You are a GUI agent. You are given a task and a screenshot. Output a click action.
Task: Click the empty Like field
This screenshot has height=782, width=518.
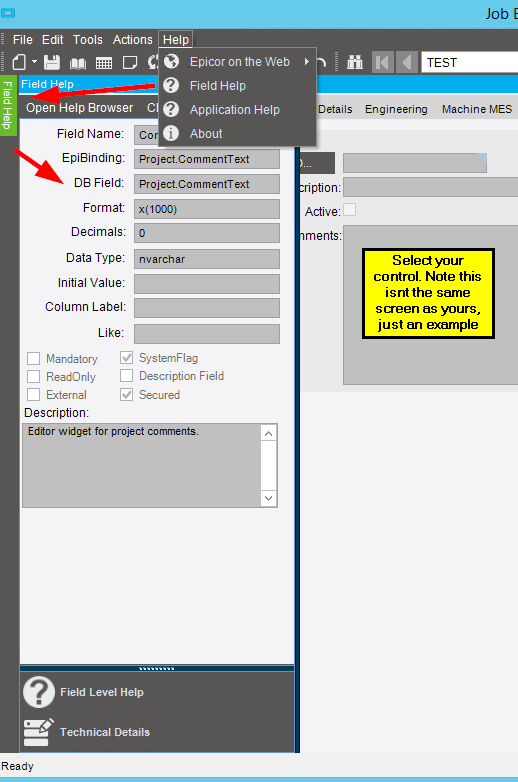point(207,334)
